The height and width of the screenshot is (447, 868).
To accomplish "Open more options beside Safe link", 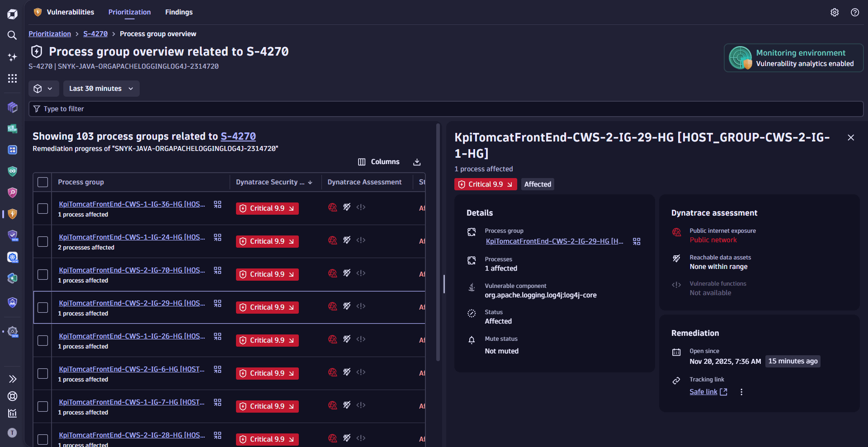I will point(741,392).
